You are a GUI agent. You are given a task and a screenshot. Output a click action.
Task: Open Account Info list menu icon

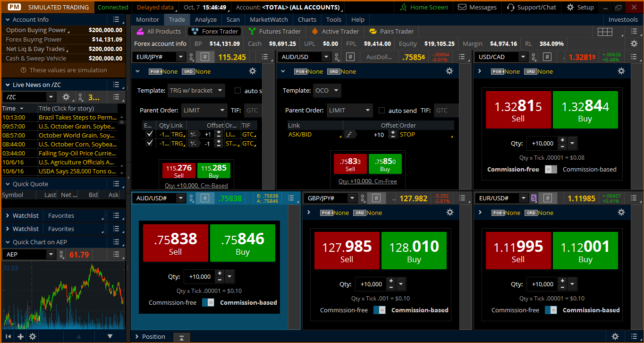[116, 19]
